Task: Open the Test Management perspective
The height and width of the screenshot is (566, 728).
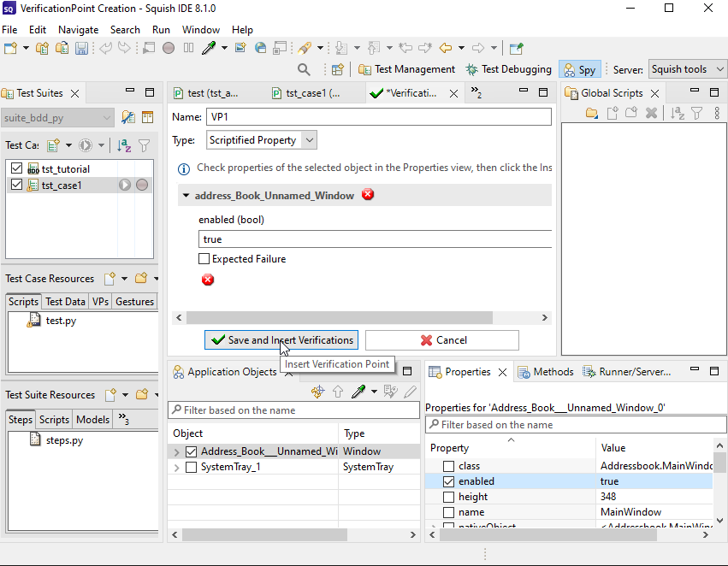Action: pos(406,69)
